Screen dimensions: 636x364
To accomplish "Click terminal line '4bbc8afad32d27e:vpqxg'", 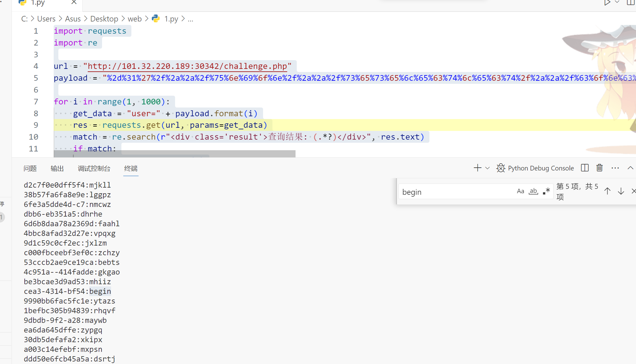I will click(x=69, y=233).
